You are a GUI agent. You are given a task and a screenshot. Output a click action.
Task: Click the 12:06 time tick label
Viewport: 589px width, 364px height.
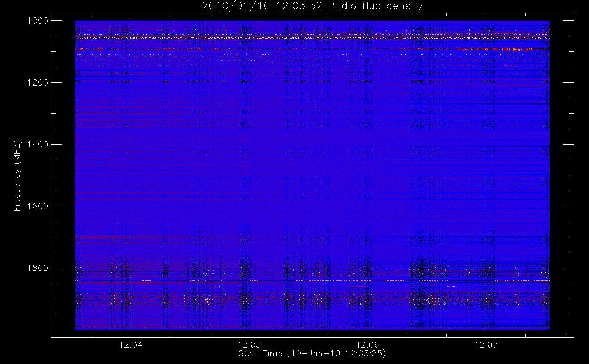tap(368, 345)
